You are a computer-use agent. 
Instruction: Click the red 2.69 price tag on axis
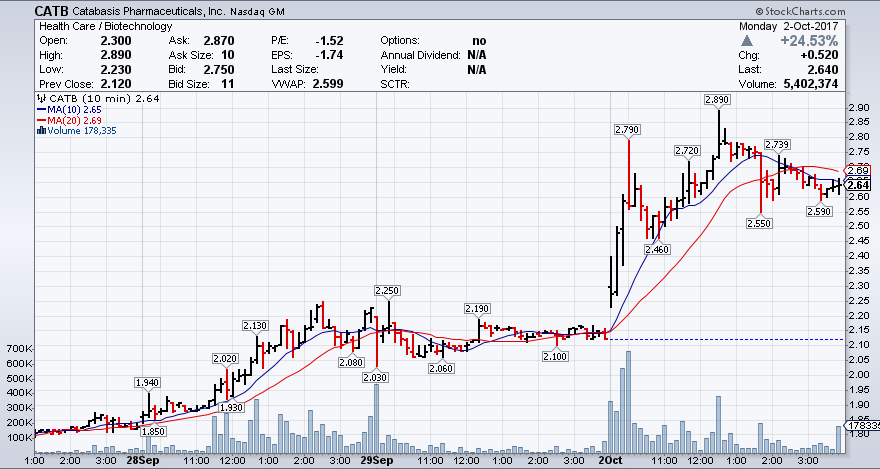[857, 169]
